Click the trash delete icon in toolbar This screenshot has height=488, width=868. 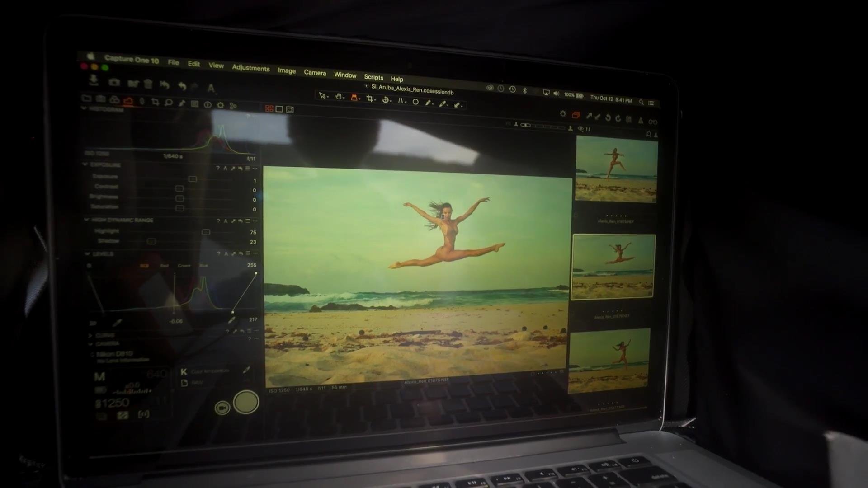click(148, 84)
